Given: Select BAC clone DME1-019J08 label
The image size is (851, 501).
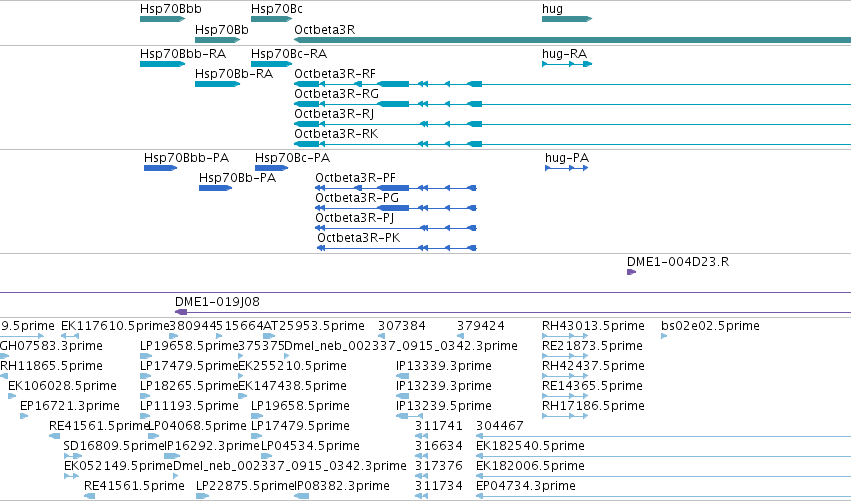Looking at the screenshot, I should tap(217, 302).
